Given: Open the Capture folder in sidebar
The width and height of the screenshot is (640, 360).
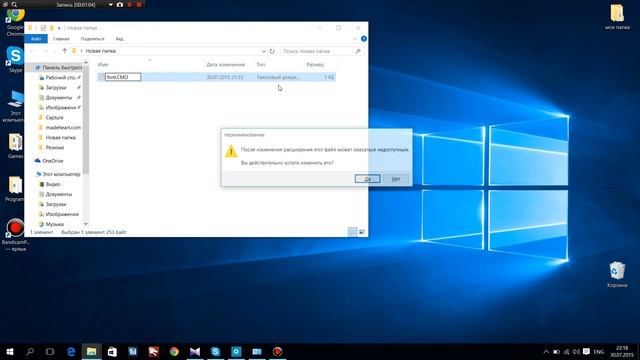Looking at the screenshot, I should [54, 118].
